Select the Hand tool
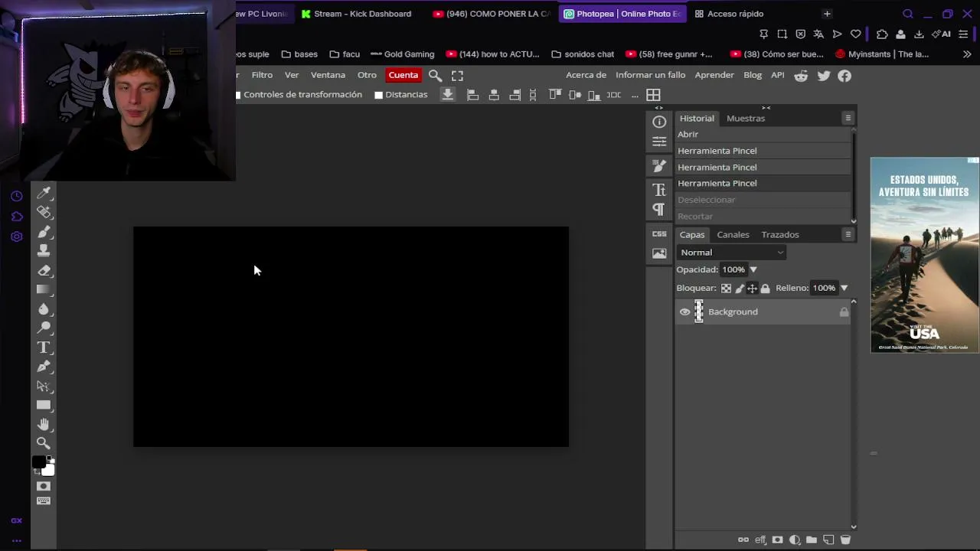 point(44,424)
